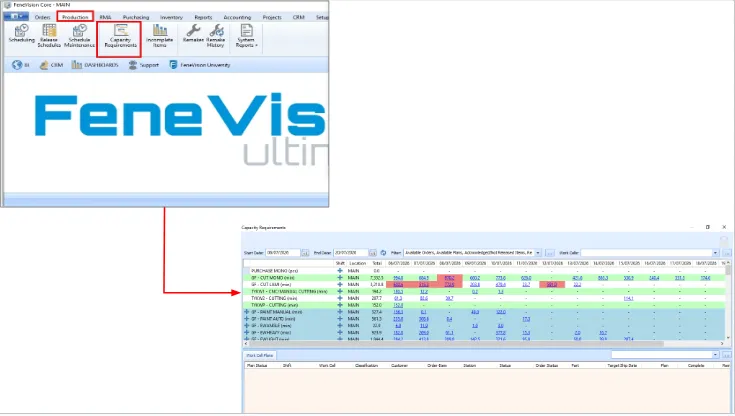Click plus icon in TVKN2 - CUTTING Shift column
The width and height of the screenshot is (735, 416).
coord(340,298)
